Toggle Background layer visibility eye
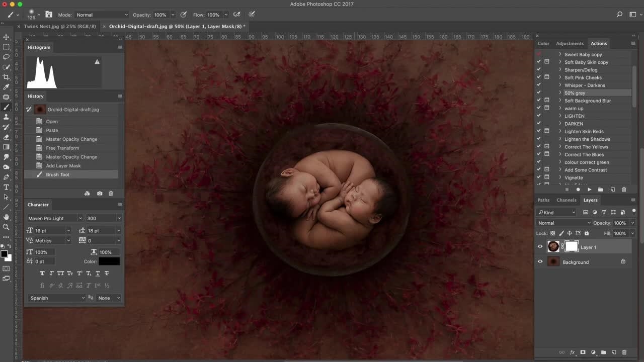Screen dimensions: 644x362 pyautogui.click(x=540, y=262)
